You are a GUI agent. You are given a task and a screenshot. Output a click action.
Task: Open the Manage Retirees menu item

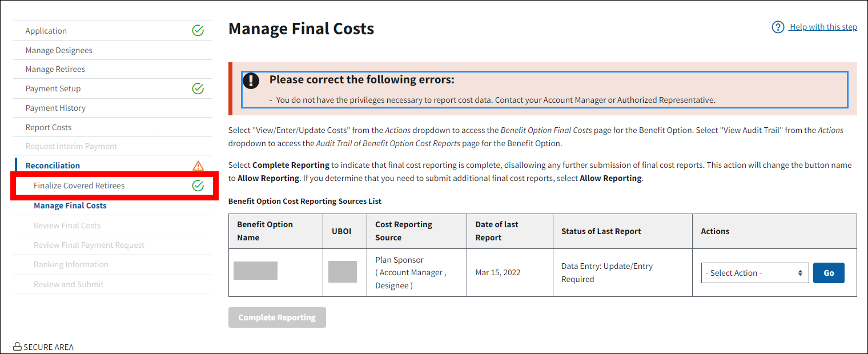point(55,69)
